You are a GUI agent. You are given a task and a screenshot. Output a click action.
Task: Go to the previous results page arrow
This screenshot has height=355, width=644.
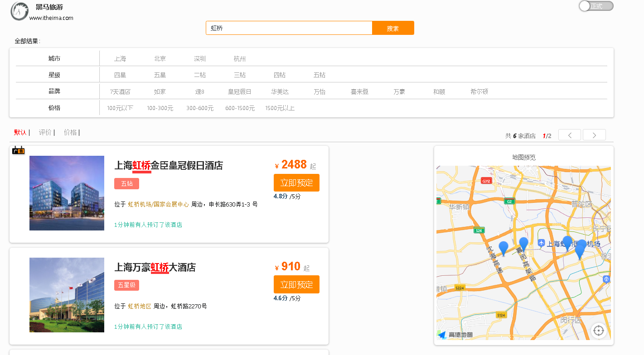570,135
